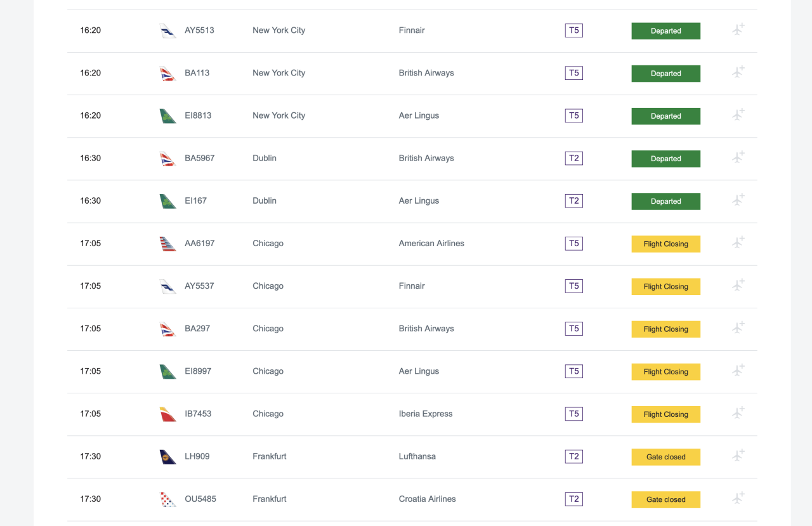Viewport: 812px width, 526px height.
Task: Click T5 terminal badge for EI8997
Action: (x=573, y=371)
